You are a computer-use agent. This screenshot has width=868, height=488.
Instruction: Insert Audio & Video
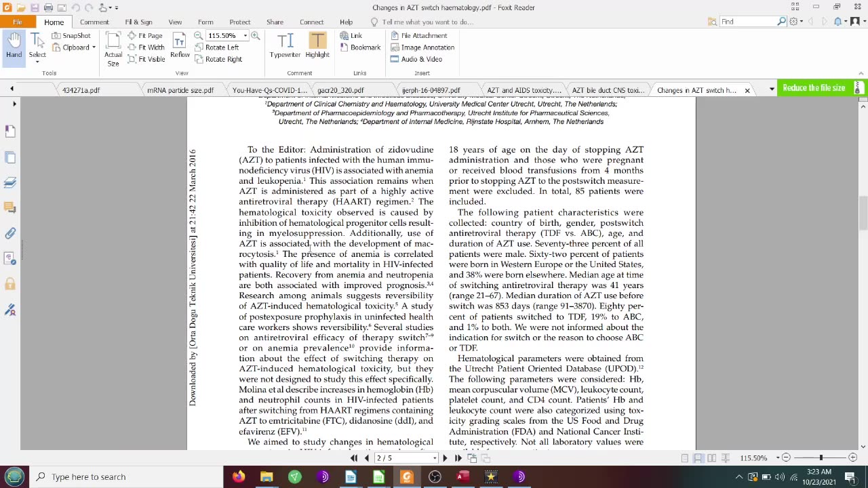(416, 59)
